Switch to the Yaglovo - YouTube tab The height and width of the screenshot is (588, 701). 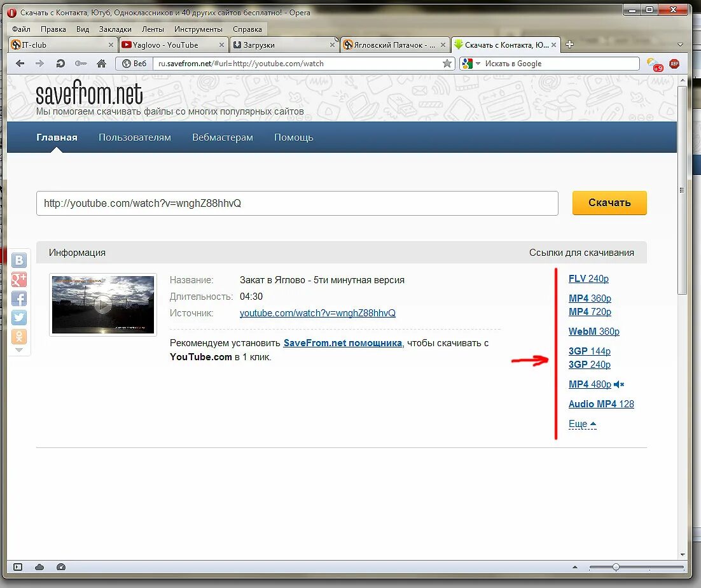coord(172,45)
